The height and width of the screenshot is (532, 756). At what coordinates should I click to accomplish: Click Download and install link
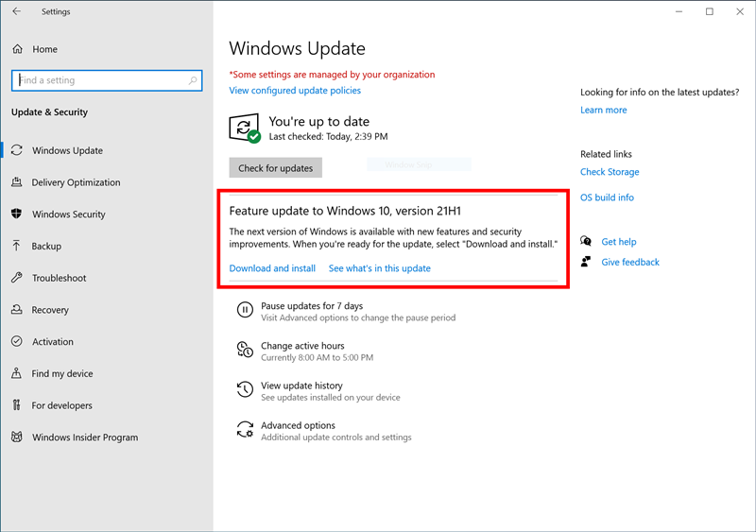(272, 268)
